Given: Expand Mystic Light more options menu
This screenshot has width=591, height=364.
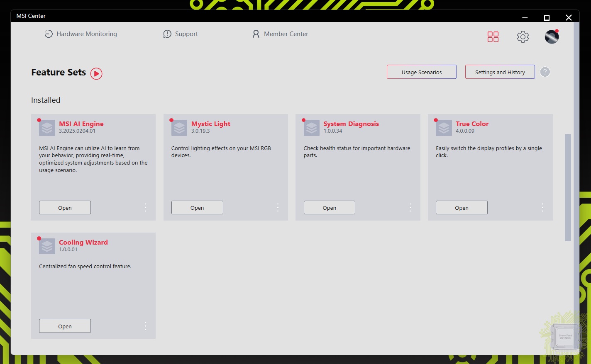Looking at the screenshot, I should click(278, 207).
